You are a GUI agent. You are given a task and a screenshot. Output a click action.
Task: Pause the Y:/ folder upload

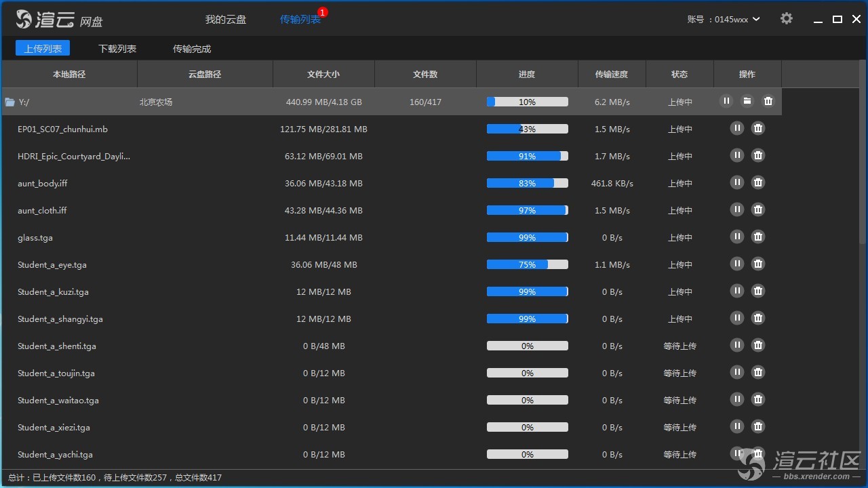(726, 101)
